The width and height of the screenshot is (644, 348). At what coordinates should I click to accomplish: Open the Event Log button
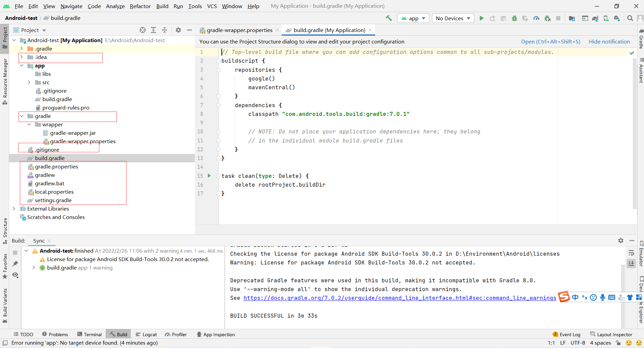point(567,334)
